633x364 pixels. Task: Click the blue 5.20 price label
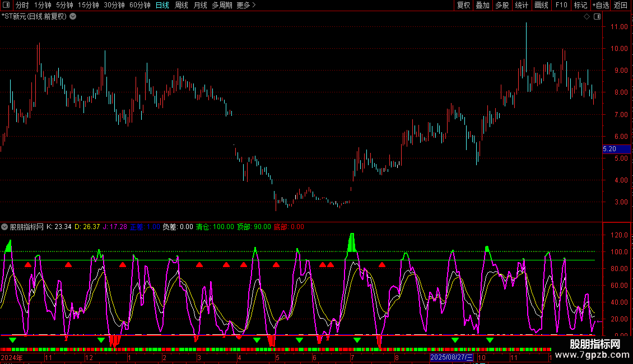[x=609, y=149]
